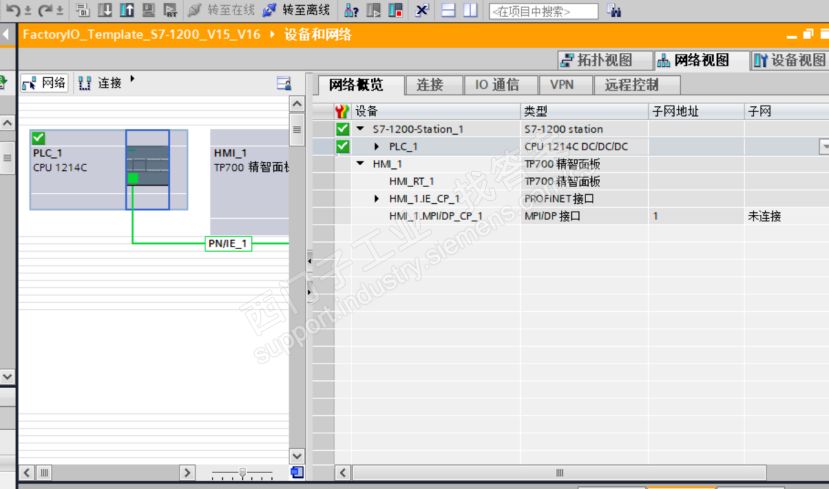Click the 转至在线 go online button
Image resolution: width=829 pixels, height=489 pixels.
(x=222, y=10)
